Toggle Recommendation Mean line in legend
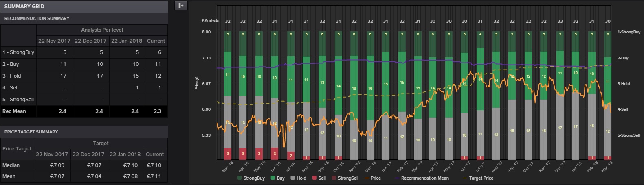This screenshot has width=644, height=185. (422, 178)
